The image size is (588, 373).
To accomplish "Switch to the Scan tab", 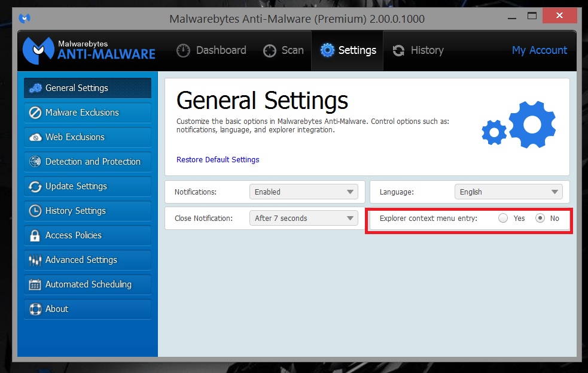I will point(284,50).
